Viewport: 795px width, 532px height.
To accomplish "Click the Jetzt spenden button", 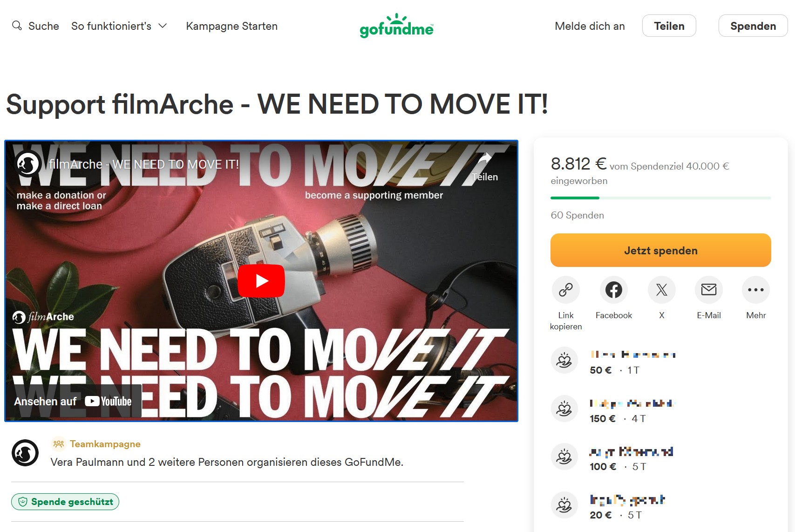I will 660,250.
